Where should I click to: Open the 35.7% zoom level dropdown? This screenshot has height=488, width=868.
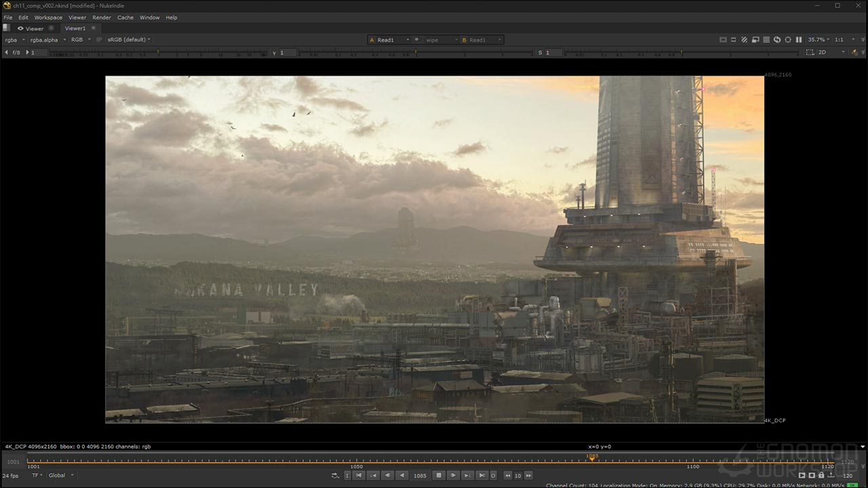tap(818, 40)
